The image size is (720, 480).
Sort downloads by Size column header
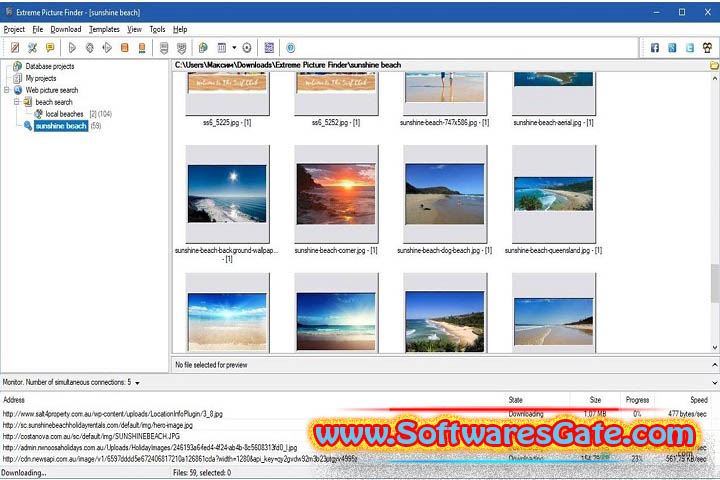pos(596,400)
